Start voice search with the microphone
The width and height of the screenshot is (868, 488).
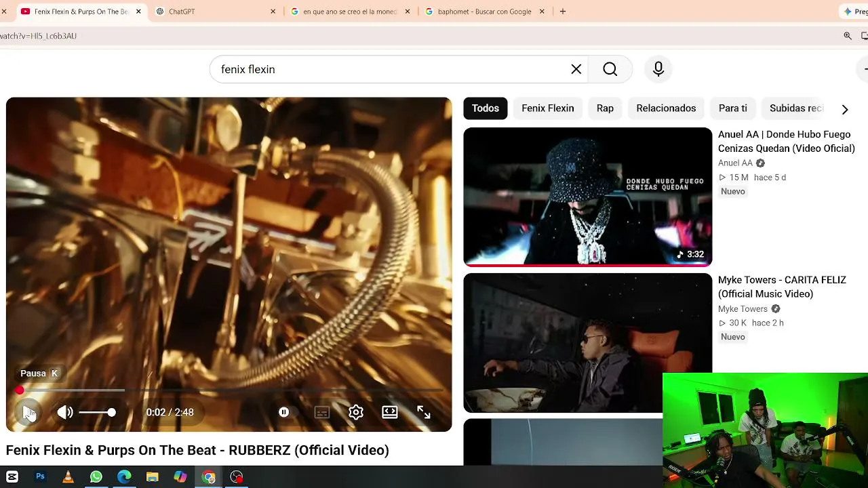point(658,69)
